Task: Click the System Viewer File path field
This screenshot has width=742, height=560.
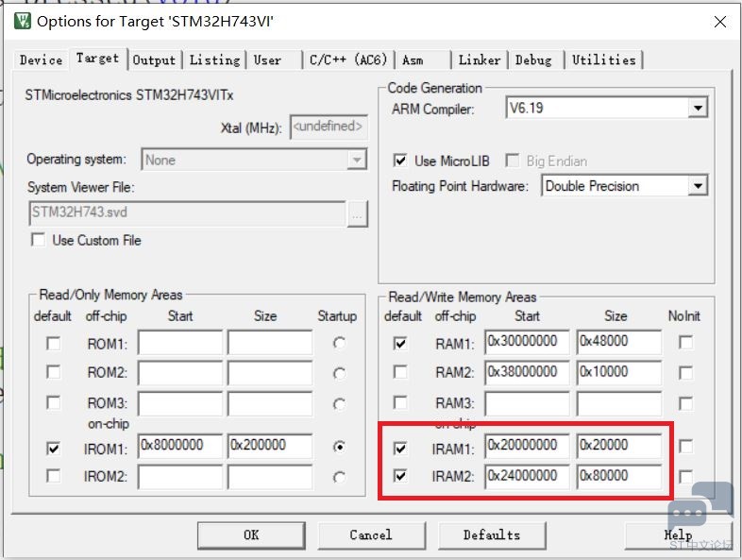Action: click(x=188, y=213)
